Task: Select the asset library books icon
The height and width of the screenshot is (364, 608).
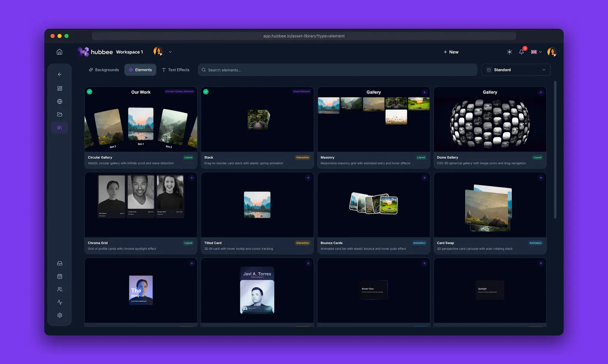Action: click(60, 128)
